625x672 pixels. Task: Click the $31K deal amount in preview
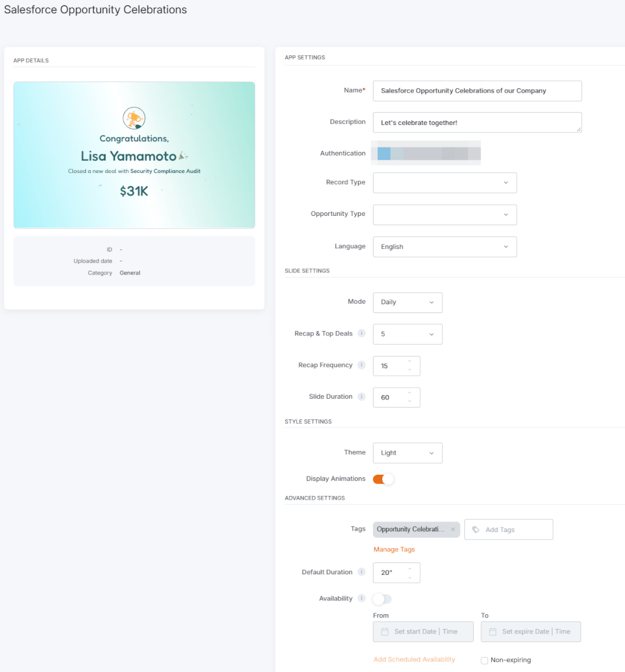pyautogui.click(x=134, y=191)
